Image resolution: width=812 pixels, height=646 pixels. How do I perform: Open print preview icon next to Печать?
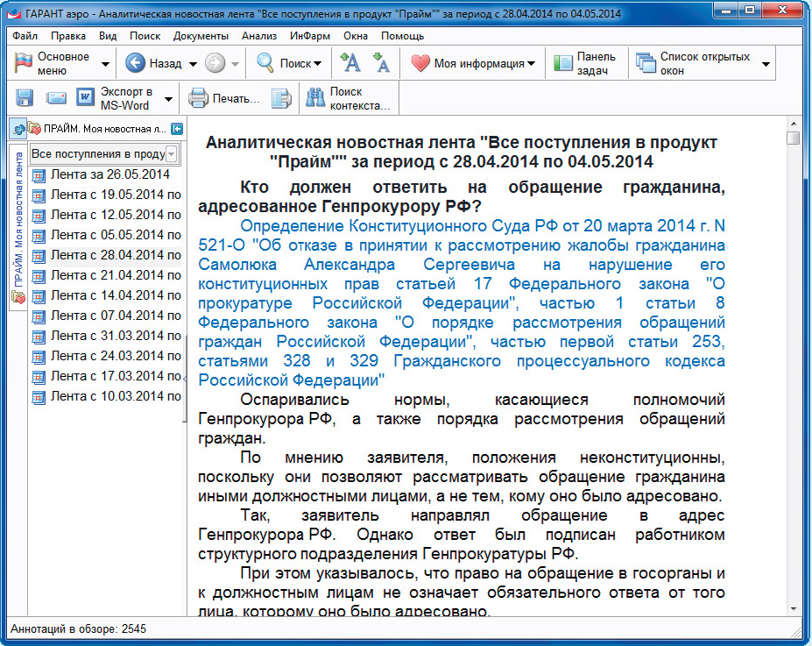tap(280, 98)
